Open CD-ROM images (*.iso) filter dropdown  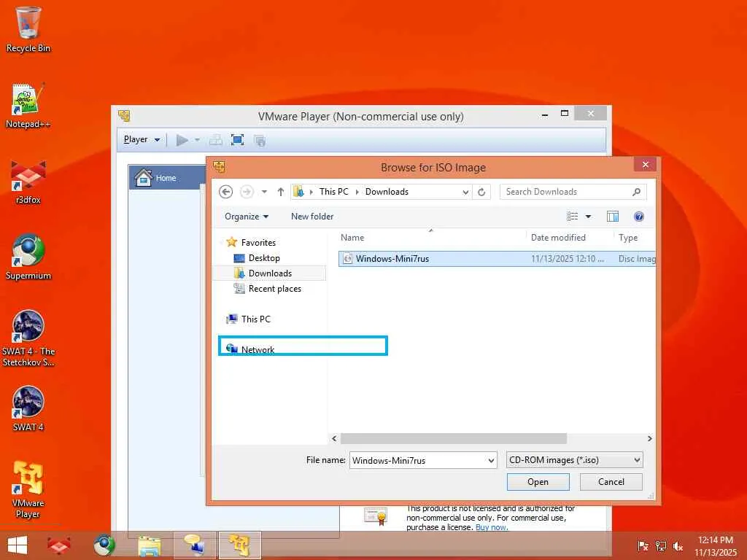coord(575,460)
